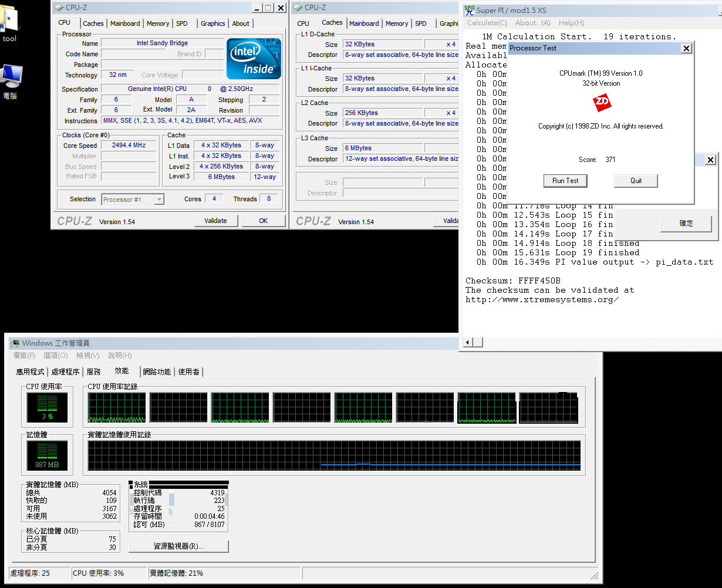Switch to 處理程序 tab in Task Manager
722x588 pixels.
[66, 372]
